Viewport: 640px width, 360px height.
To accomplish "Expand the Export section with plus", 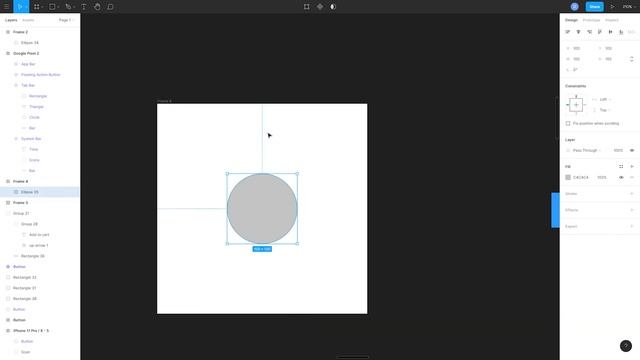I will (x=632, y=227).
